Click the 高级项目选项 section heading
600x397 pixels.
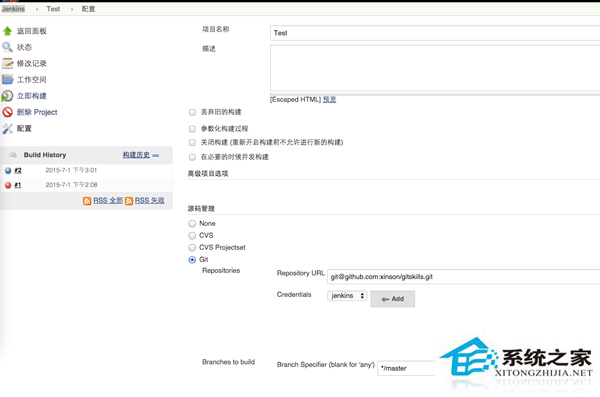[x=208, y=174]
